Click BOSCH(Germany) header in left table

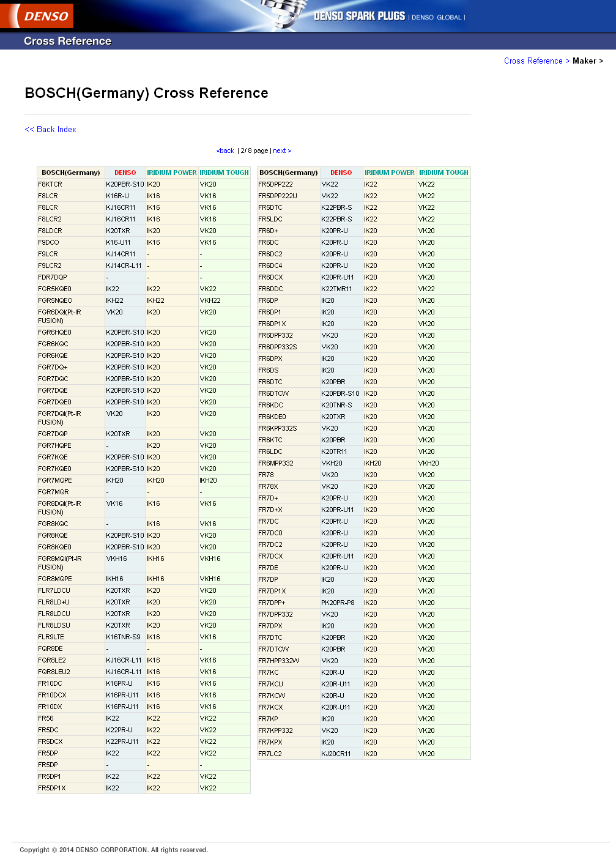pyautogui.click(x=70, y=173)
